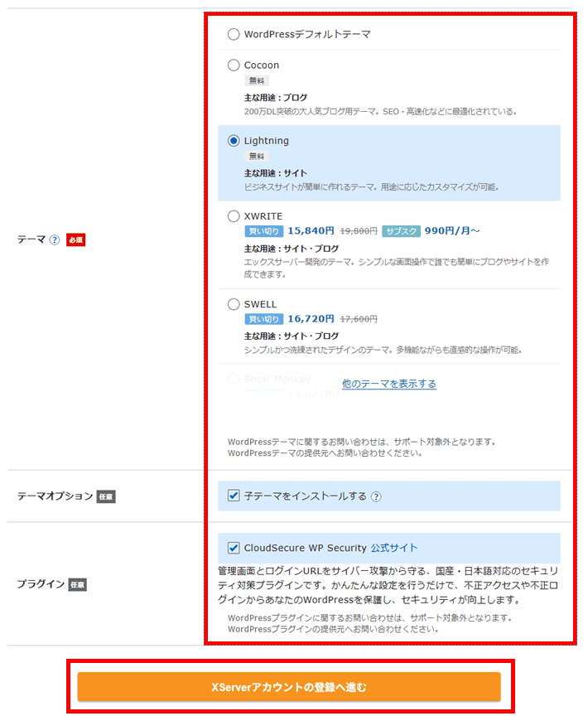Viewport: 588px width, 716px height.
Task: Click the 無料 badge under Lightning
Action: 257,156
